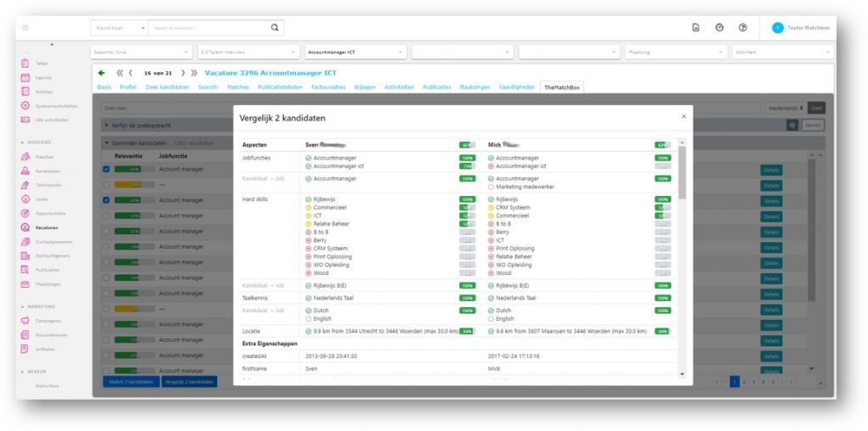Click the green back arrow

pyautogui.click(x=102, y=73)
